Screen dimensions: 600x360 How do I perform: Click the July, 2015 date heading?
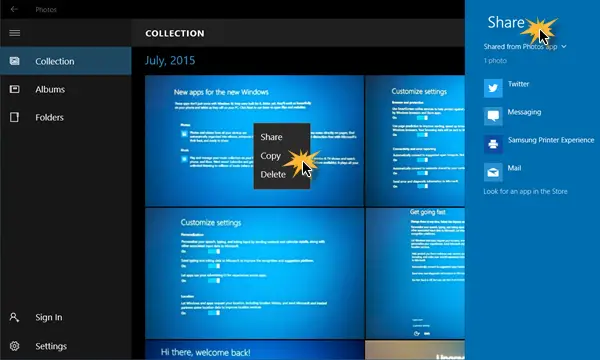click(x=170, y=60)
